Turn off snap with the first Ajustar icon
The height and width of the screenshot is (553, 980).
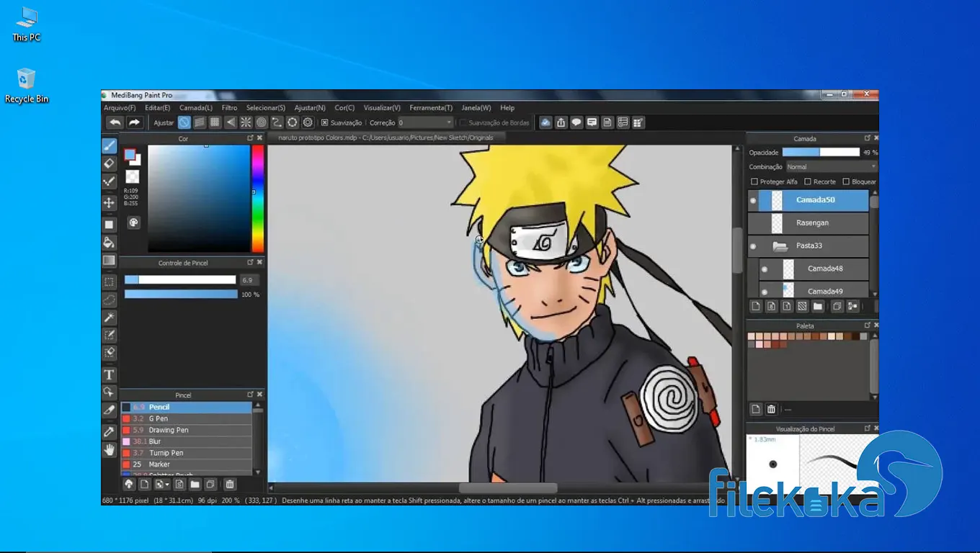pos(184,122)
